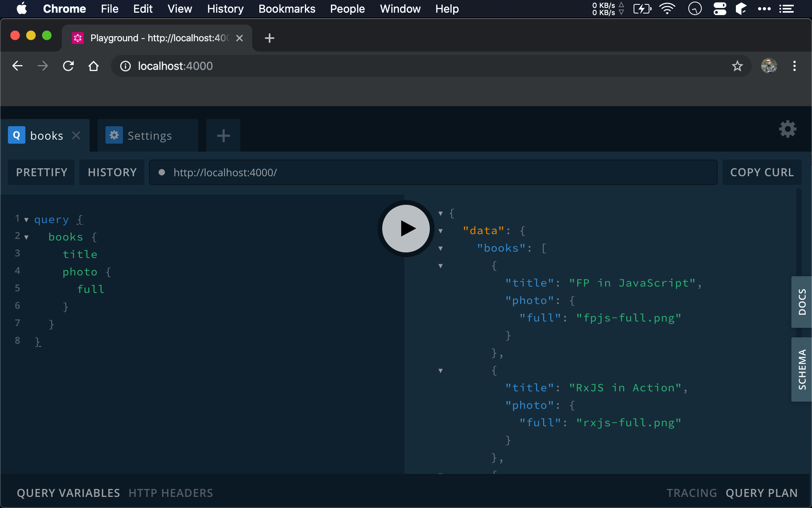Open the Chrome Edit menu

click(143, 9)
